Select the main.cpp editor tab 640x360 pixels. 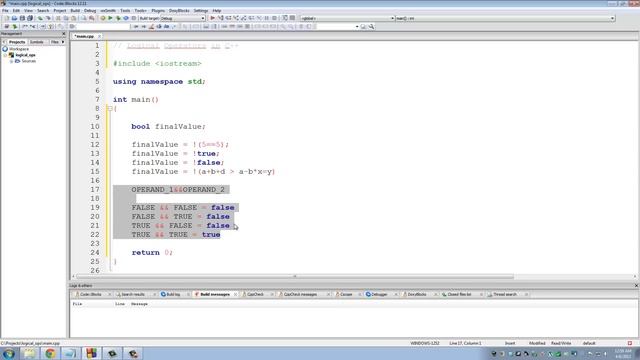[84, 36]
